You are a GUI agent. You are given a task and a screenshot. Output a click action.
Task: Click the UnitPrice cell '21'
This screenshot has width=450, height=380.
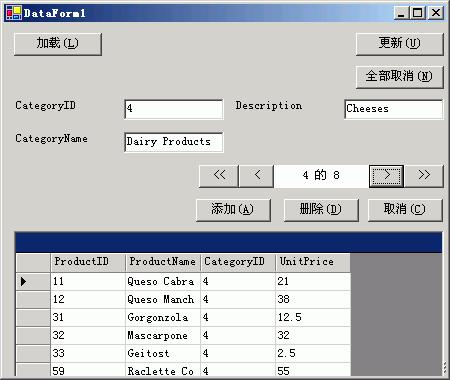click(x=313, y=282)
